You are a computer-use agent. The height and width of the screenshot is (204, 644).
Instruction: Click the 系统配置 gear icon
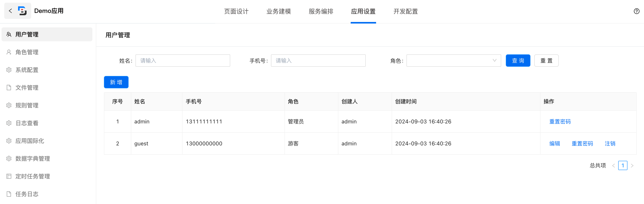pyautogui.click(x=9, y=70)
